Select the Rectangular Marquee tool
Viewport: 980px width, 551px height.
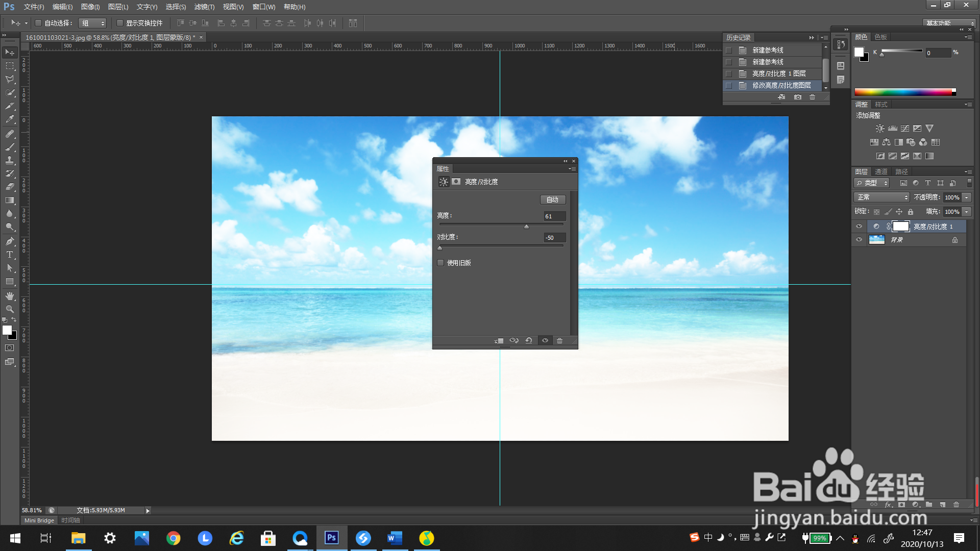9,66
